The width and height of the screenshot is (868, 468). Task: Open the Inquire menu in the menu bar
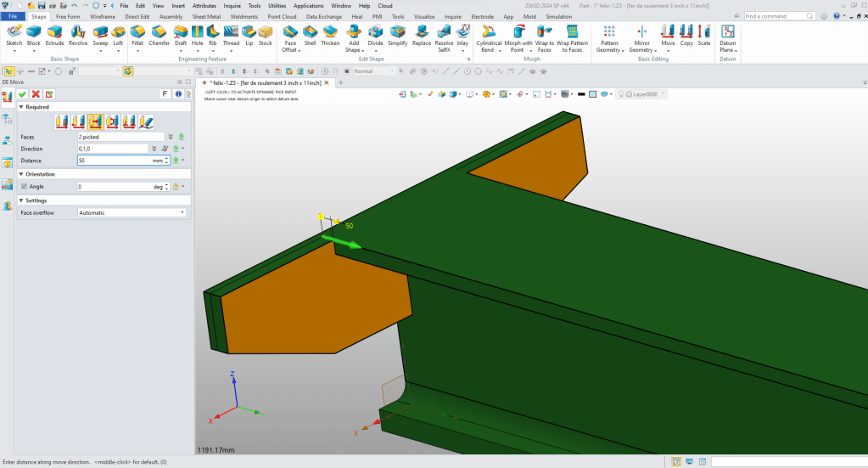(x=232, y=5)
